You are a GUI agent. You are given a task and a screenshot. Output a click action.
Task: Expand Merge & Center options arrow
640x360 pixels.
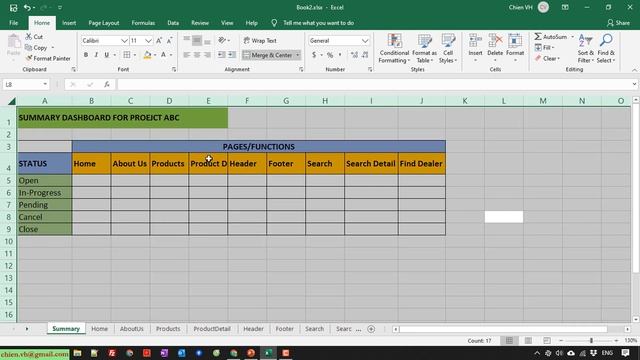(298, 55)
